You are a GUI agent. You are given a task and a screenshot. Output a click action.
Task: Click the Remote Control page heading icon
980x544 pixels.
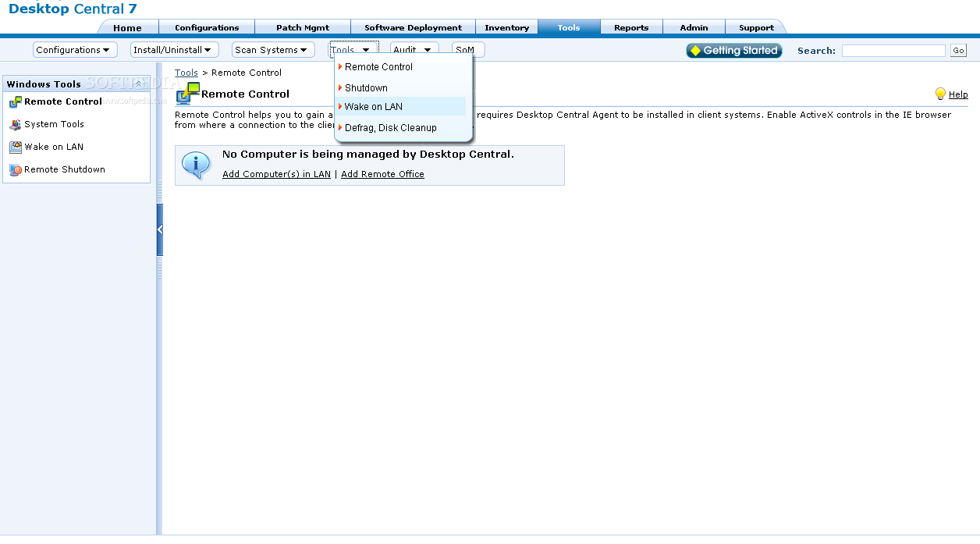(188, 93)
